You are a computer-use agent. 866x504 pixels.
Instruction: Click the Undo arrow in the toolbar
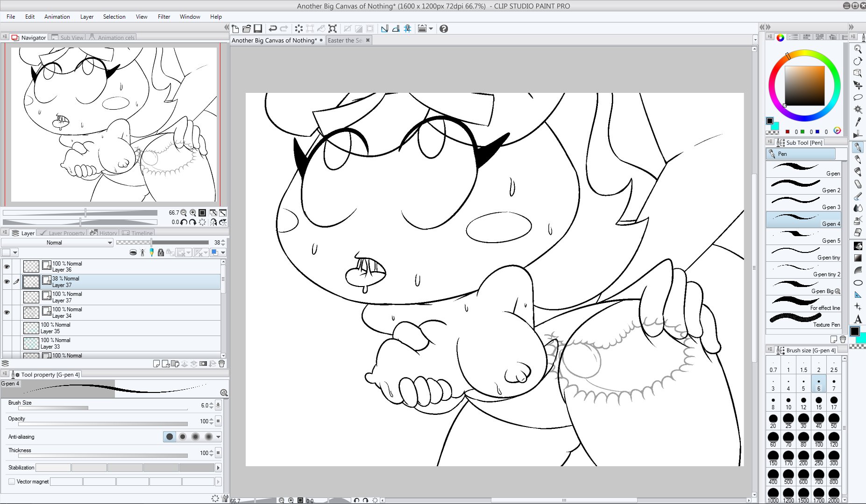(x=273, y=28)
